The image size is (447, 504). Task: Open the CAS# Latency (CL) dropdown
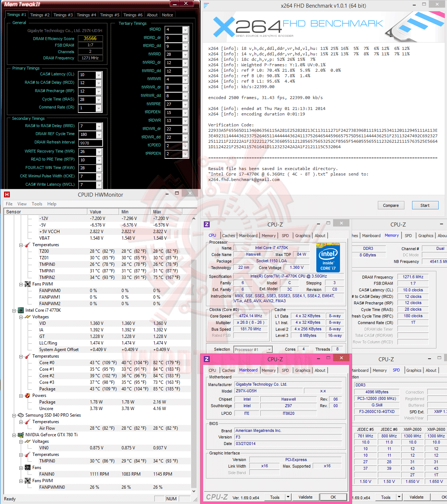point(99,75)
